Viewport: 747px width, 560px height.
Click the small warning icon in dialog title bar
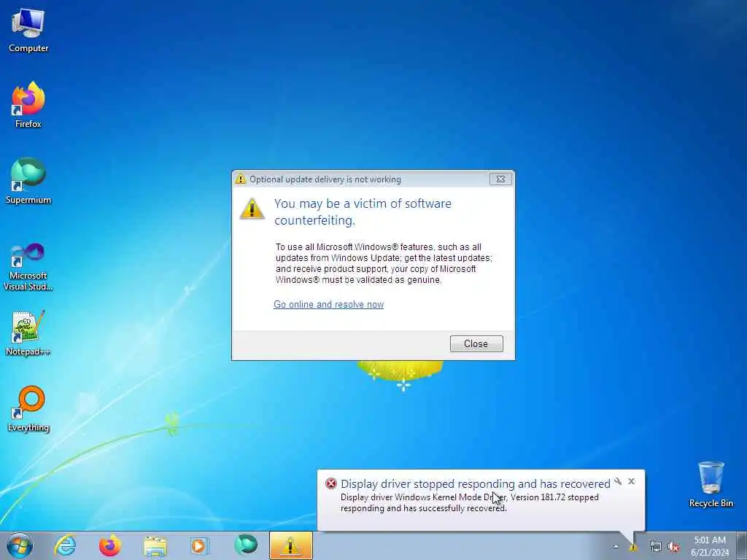(x=241, y=179)
